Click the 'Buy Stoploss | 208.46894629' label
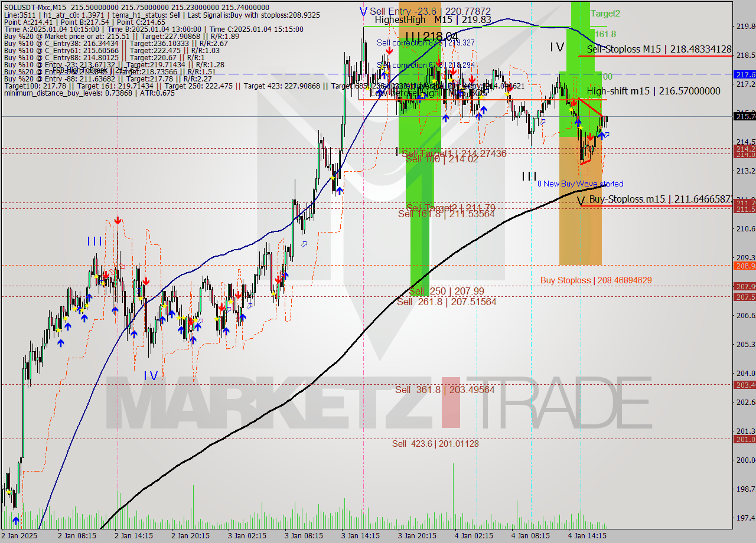The height and width of the screenshot is (543, 756). pos(596,280)
